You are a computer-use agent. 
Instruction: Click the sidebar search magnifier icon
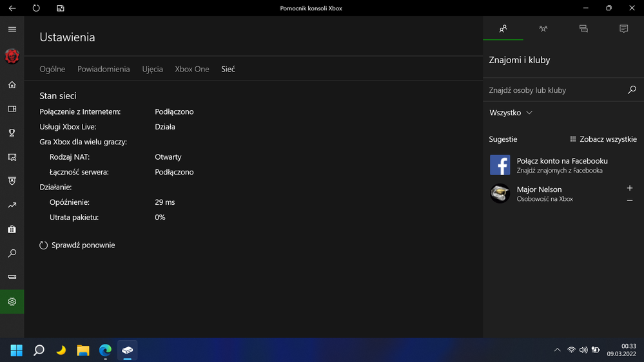12,254
